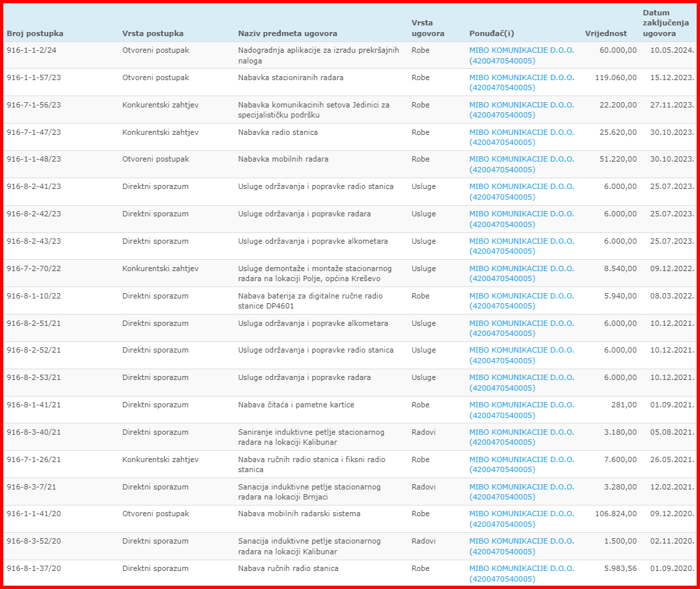Viewport: 700px width, 589px height.
Task: Open MIBO KOMUNIKACIJE link in row 916-7-2-70/22
Action: pyautogui.click(x=521, y=274)
